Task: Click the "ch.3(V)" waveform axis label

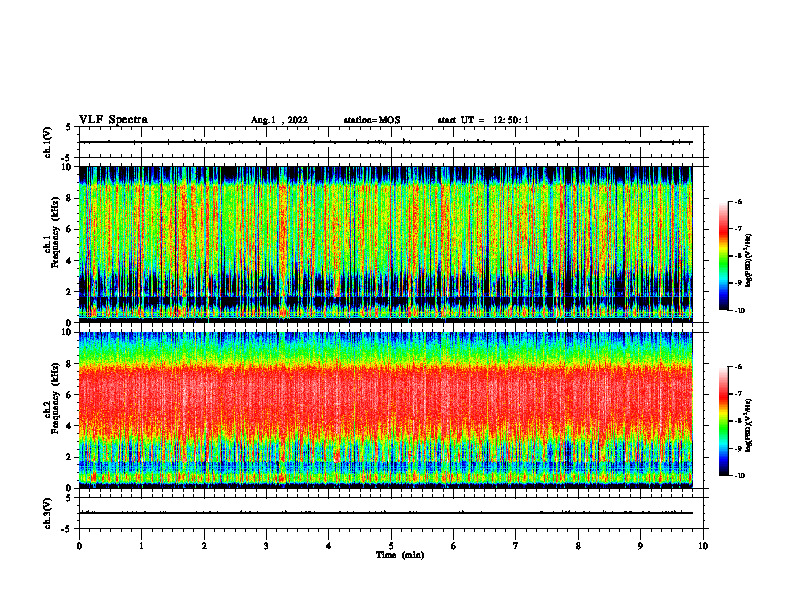Action: [47, 513]
